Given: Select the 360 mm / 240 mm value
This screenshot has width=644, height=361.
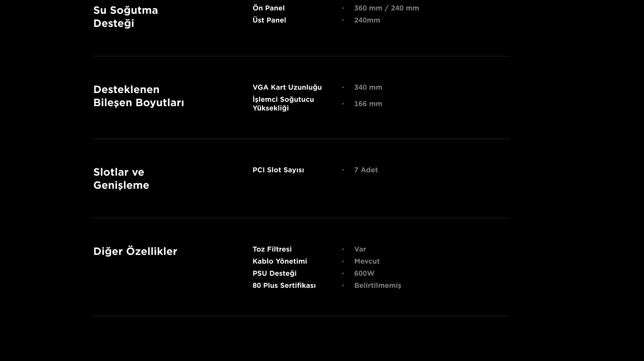Looking at the screenshot, I should (x=386, y=8).
